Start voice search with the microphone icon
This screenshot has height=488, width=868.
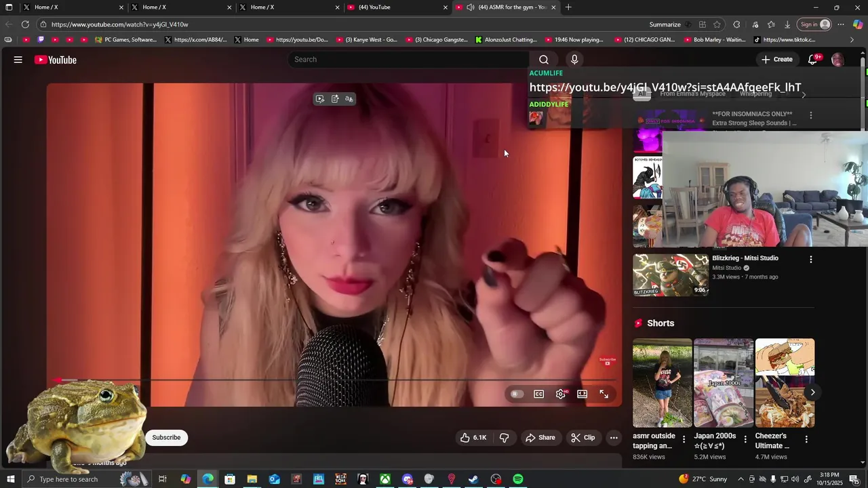tap(574, 60)
